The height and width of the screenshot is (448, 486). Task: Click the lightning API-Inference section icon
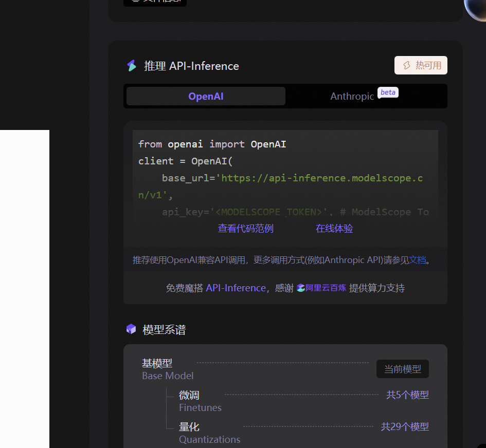point(132,66)
